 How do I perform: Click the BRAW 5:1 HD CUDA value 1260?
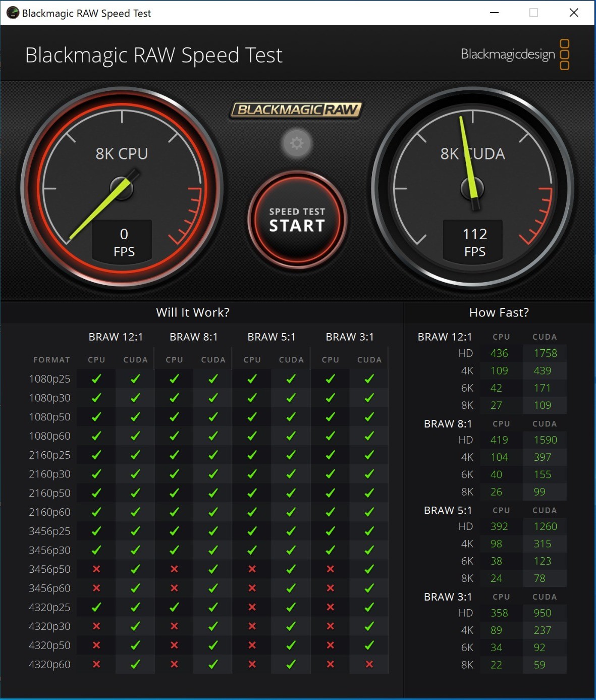tap(546, 526)
